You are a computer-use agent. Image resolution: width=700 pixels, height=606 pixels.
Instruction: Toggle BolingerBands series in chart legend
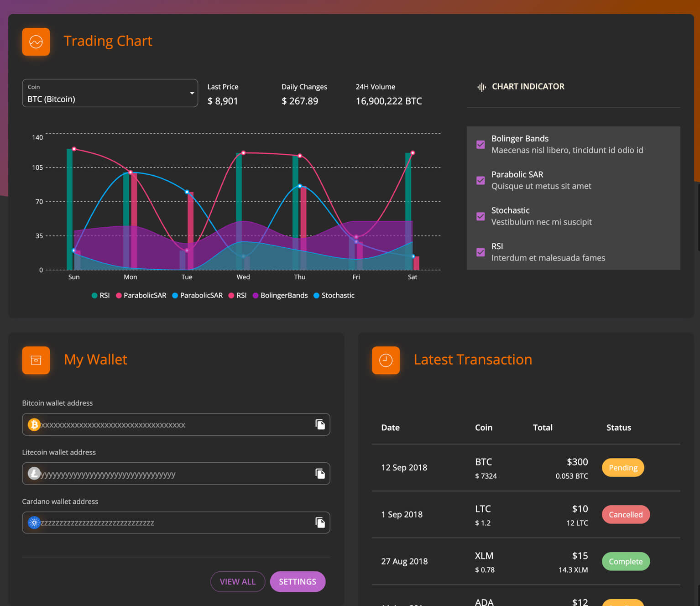280,296
